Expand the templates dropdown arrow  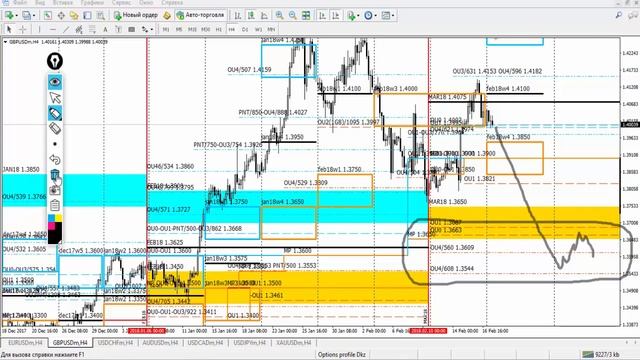pos(393,16)
